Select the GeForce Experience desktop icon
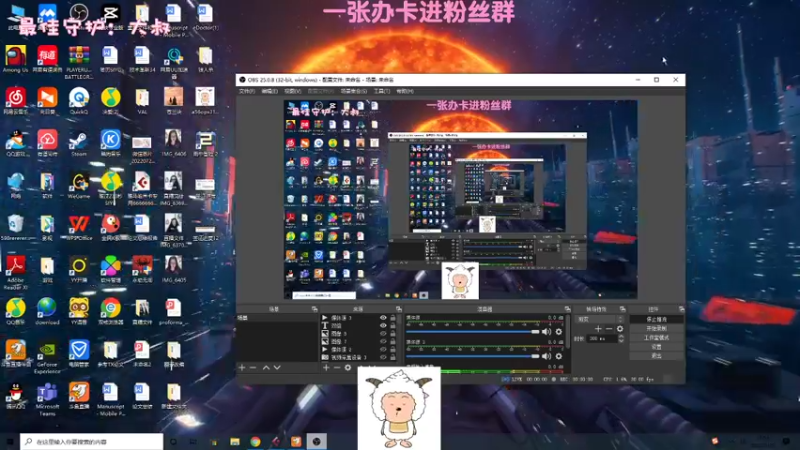This screenshot has height=450, width=800. pyautogui.click(x=47, y=357)
